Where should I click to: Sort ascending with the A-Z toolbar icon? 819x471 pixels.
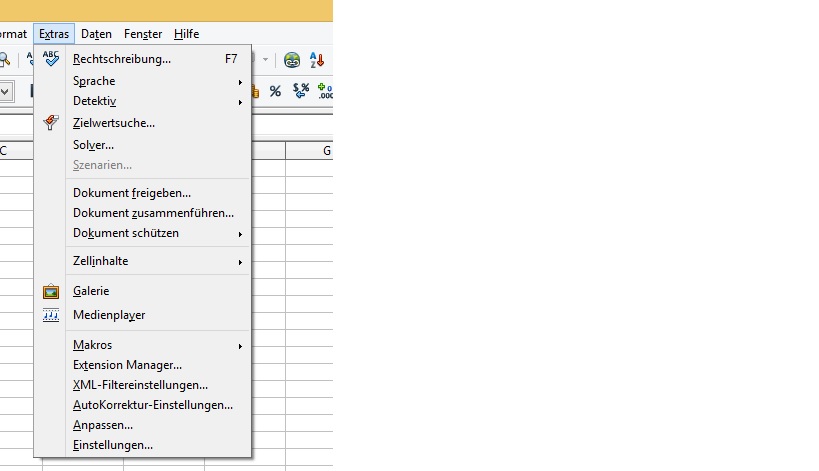pyautogui.click(x=317, y=60)
